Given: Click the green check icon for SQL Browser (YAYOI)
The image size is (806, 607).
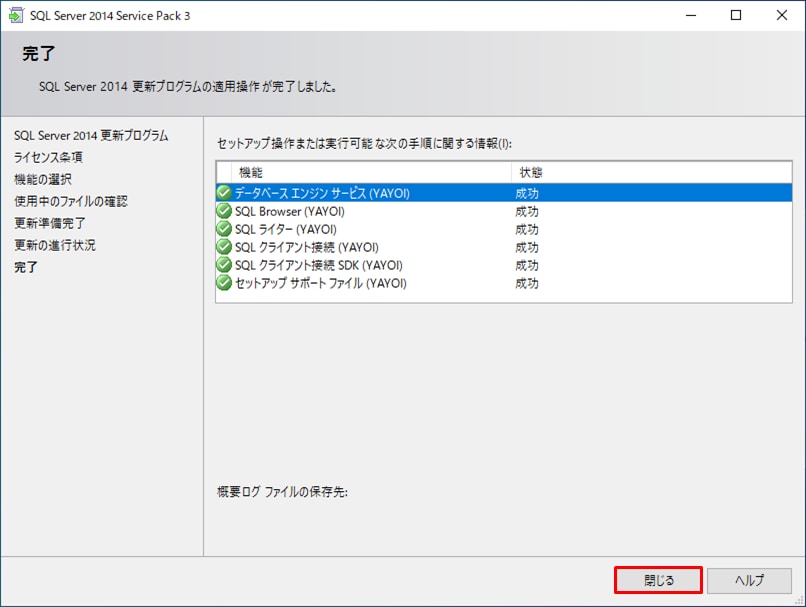Looking at the screenshot, I should (x=224, y=211).
